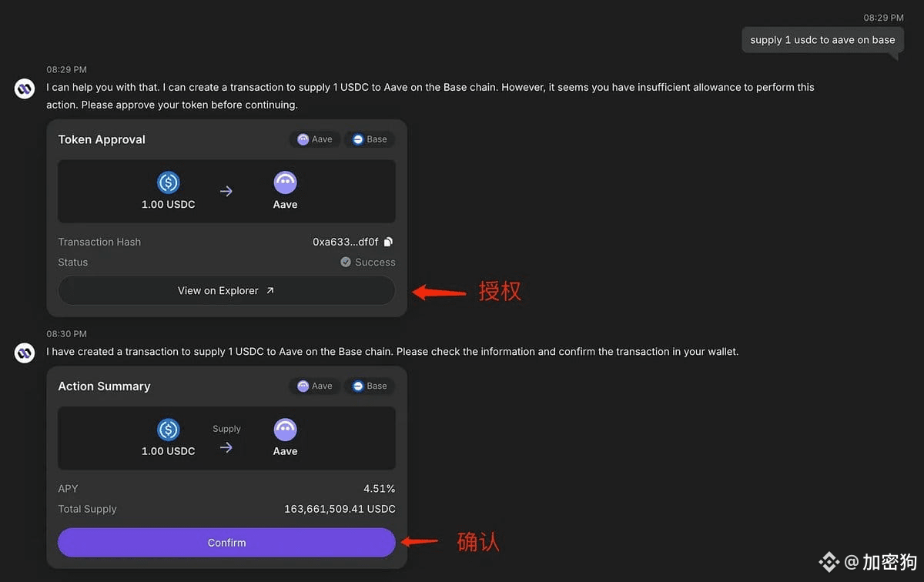Click the Aave ghost icon in Action Summary

click(285, 430)
